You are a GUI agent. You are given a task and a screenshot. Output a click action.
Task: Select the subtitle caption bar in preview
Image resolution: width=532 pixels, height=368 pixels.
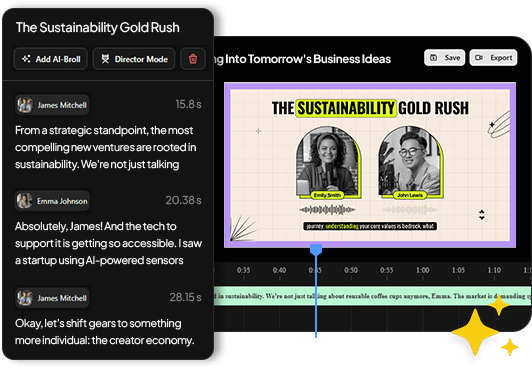tap(370, 226)
